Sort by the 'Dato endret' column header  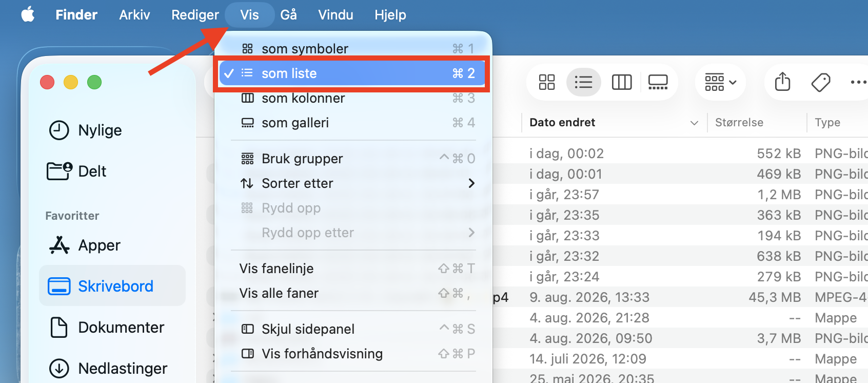614,123
